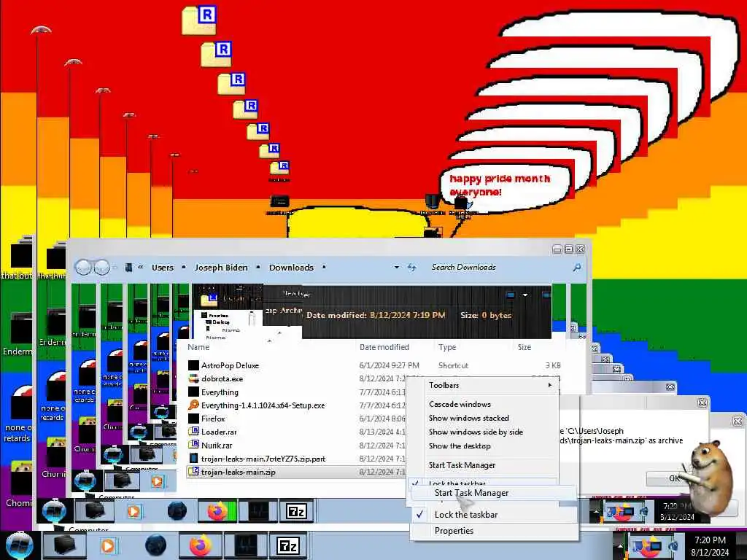Choose the highlighted Start Task Manager entry
747x560 pixels.
(493, 493)
